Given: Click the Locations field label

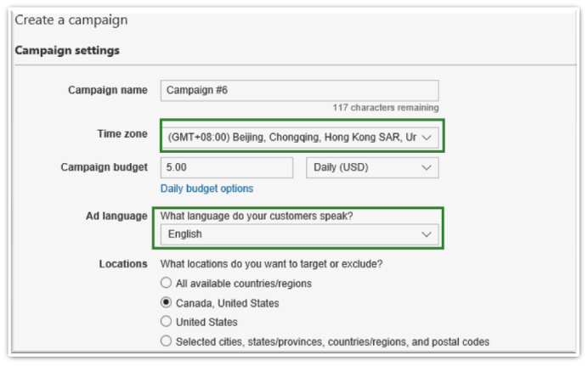Looking at the screenshot, I should (x=123, y=264).
